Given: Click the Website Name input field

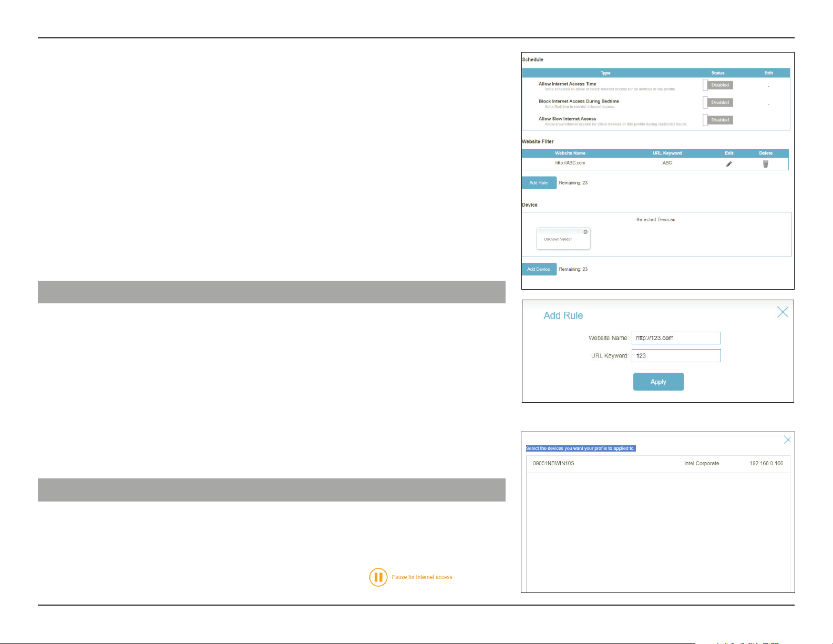Looking at the screenshot, I should pyautogui.click(x=676, y=338).
